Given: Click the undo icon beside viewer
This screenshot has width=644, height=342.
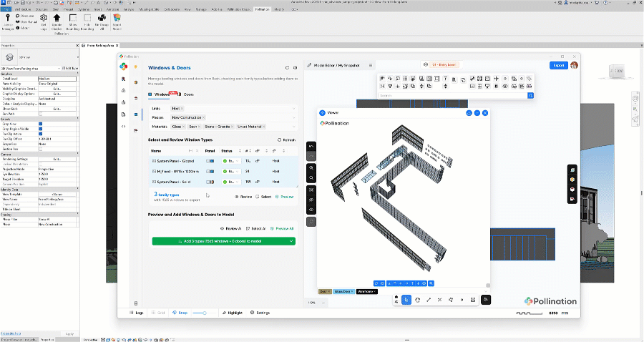Looking at the screenshot, I should (x=311, y=147).
